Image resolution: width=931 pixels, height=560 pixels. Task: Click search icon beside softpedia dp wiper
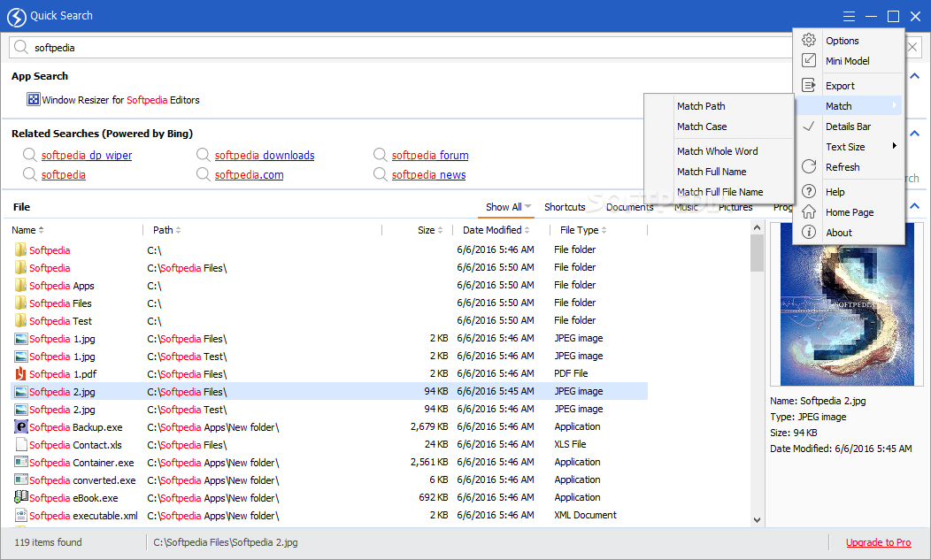30,155
